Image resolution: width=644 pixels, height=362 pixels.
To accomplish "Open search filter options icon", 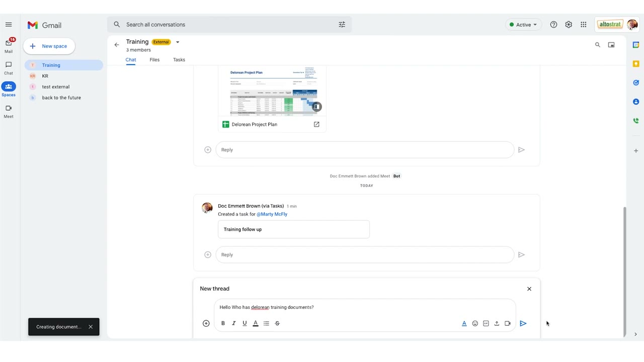I will coord(342,25).
